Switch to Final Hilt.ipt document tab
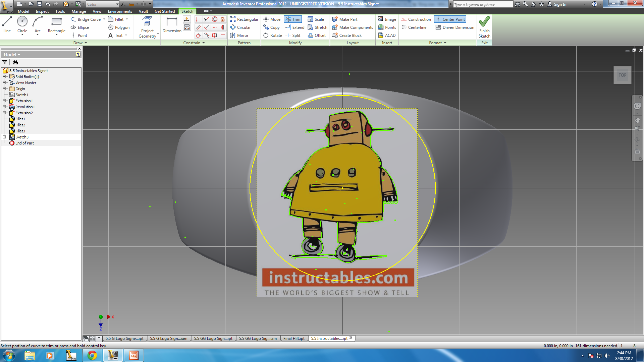 [294, 339]
